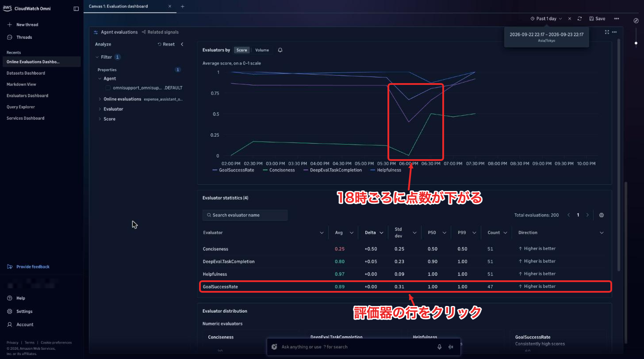
Task: Select the Agent evaluations tab
Action: 116,32
